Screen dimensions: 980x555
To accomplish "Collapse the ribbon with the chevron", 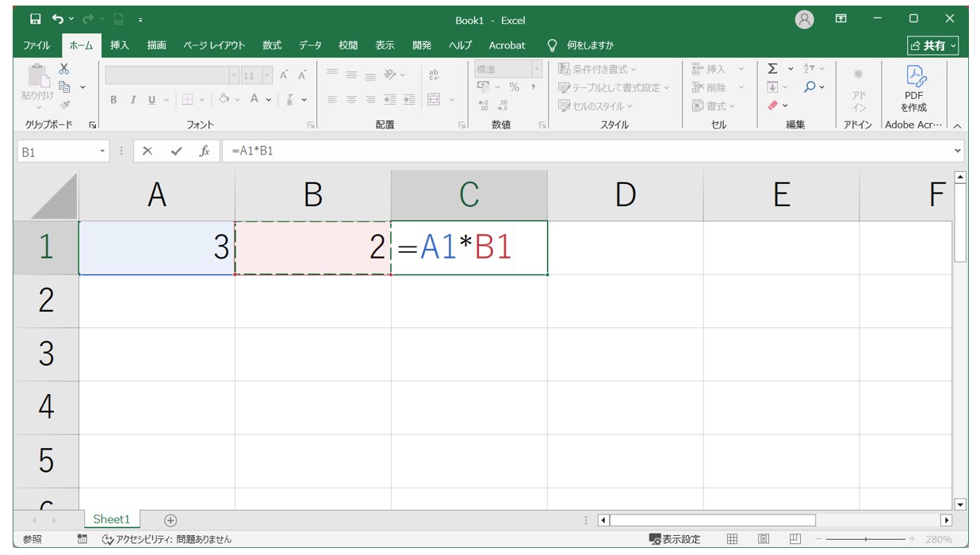I will click(957, 125).
